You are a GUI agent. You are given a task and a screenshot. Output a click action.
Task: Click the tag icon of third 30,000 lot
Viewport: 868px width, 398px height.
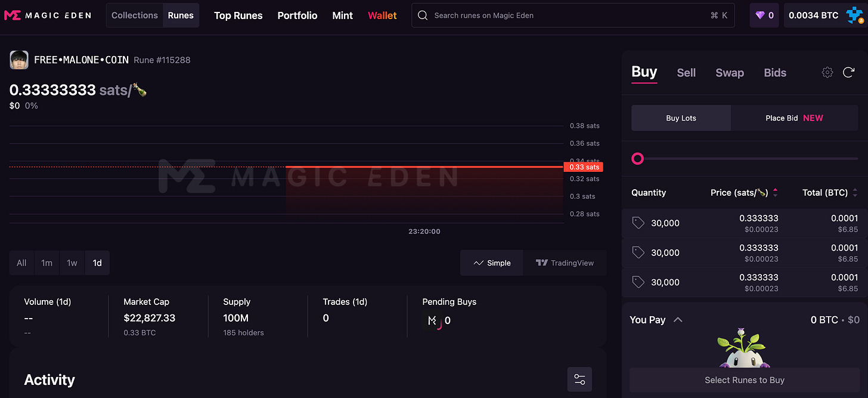point(638,282)
